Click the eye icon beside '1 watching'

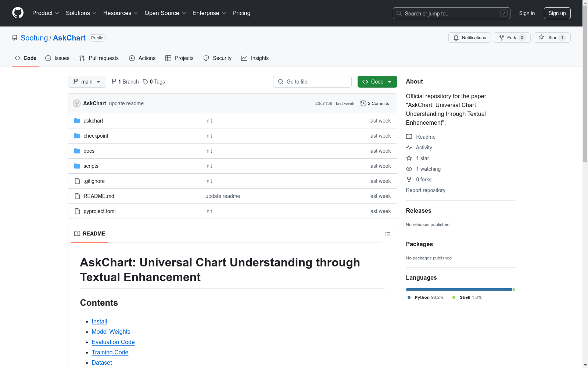pyautogui.click(x=409, y=169)
